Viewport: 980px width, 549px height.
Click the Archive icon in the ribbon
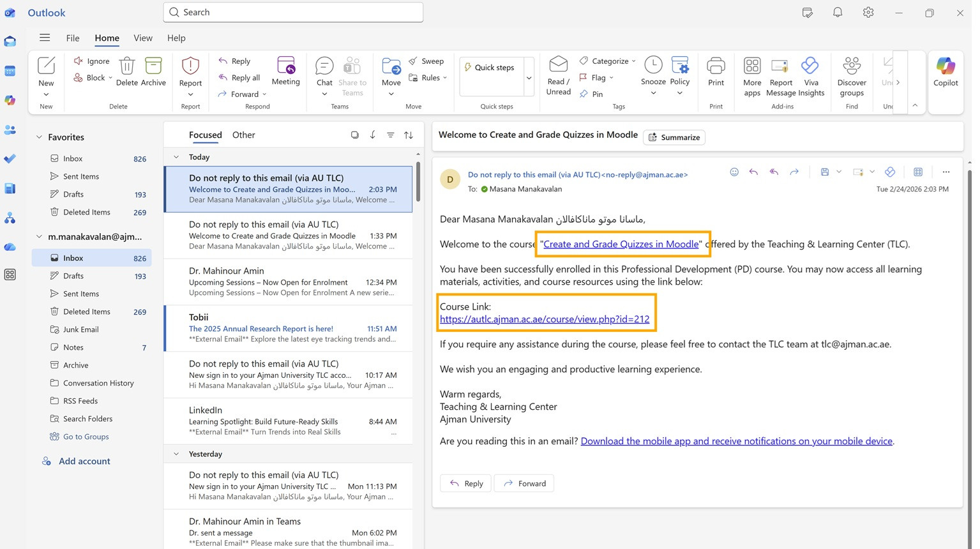[x=153, y=66]
